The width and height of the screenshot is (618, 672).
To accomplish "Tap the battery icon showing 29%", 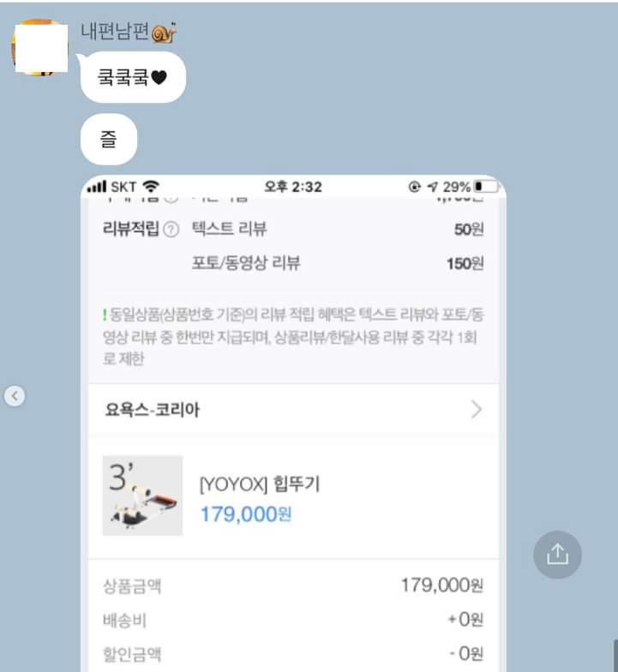I will [487, 187].
